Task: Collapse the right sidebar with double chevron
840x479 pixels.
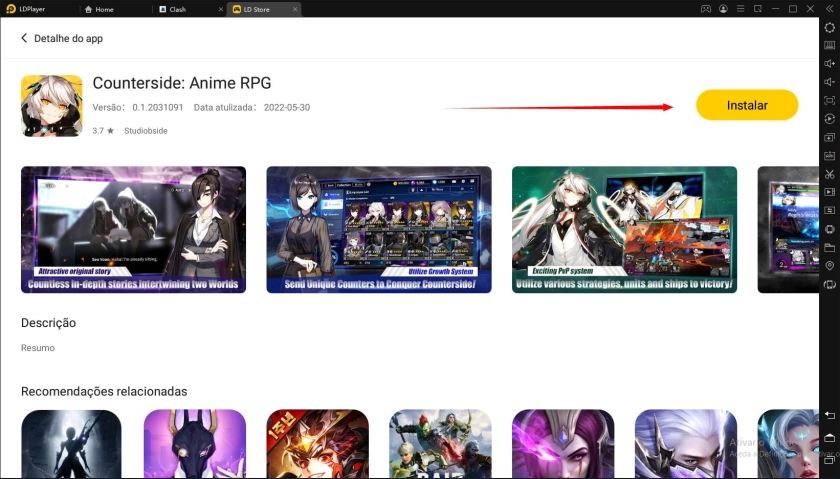Action: point(829,9)
